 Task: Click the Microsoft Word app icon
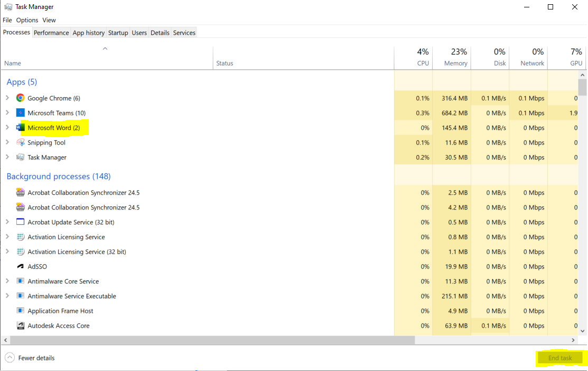(20, 128)
